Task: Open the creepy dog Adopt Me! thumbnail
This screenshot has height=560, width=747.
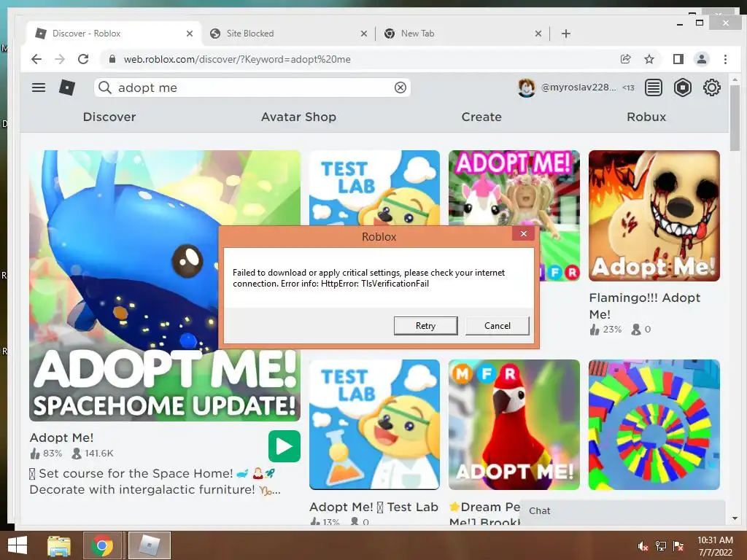Action: click(x=654, y=216)
